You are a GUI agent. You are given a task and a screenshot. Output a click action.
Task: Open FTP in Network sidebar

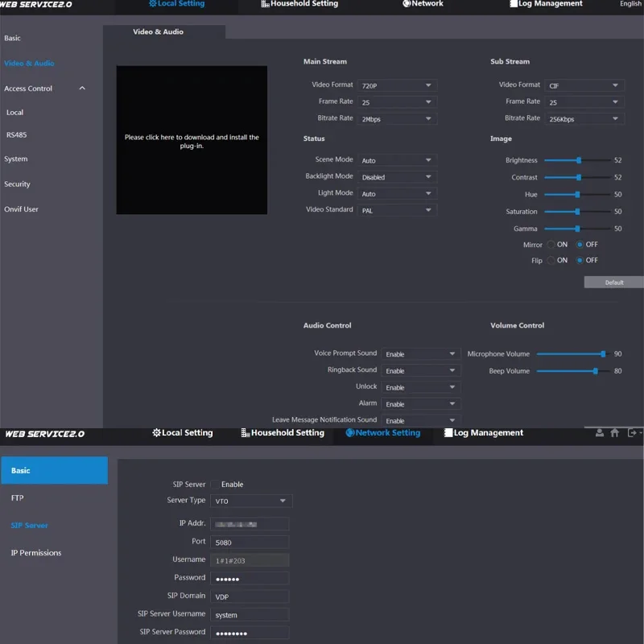click(x=17, y=497)
